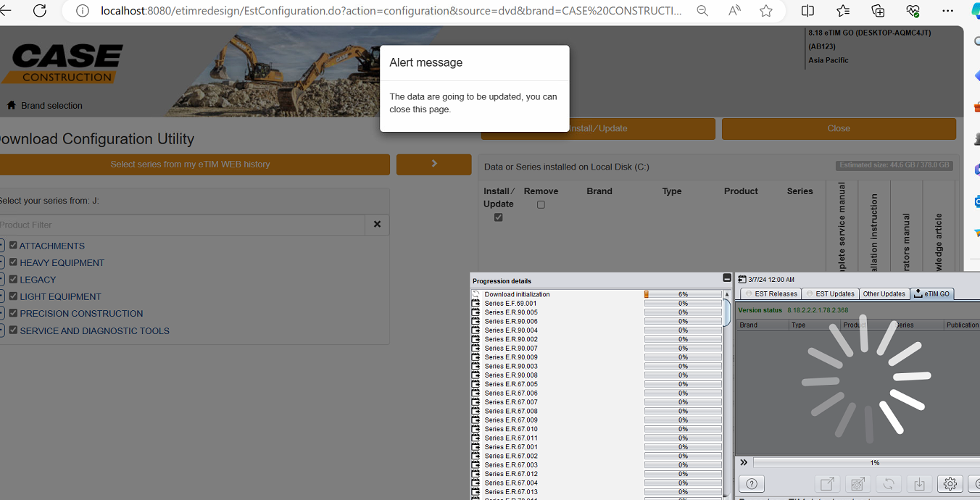
Task: Click the orange right-chevron button
Action: tap(433, 164)
